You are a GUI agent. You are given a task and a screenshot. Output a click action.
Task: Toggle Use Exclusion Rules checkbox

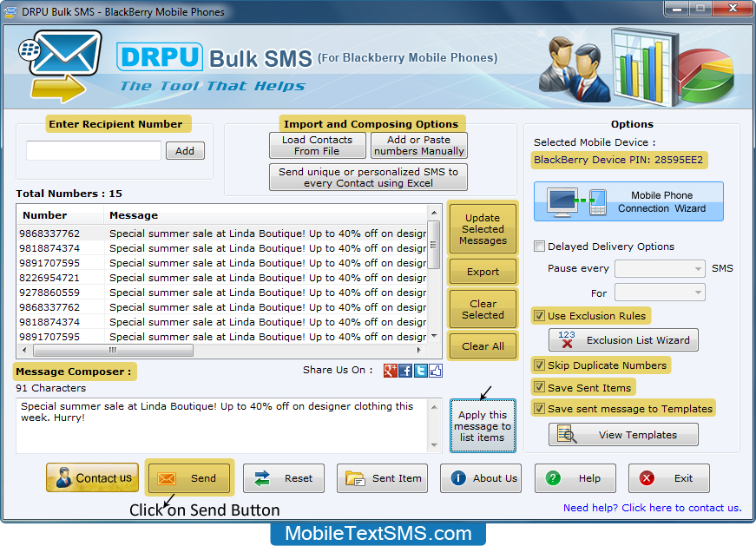[x=540, y=316]
